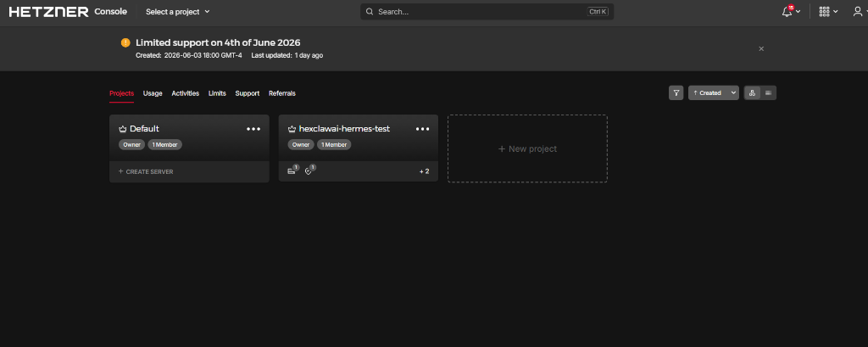Click 1 Member badge on Default project
868x347 pixels.
pos(165,145)
